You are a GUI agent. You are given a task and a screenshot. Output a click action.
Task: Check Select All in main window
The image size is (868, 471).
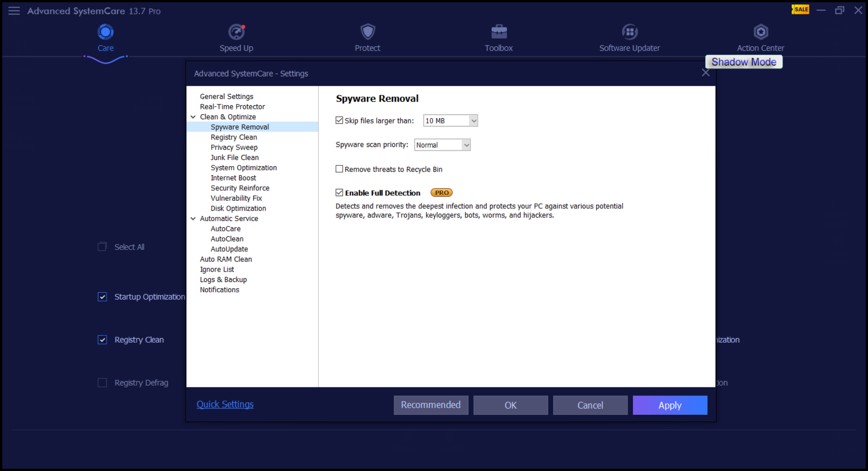click(102, 247)
